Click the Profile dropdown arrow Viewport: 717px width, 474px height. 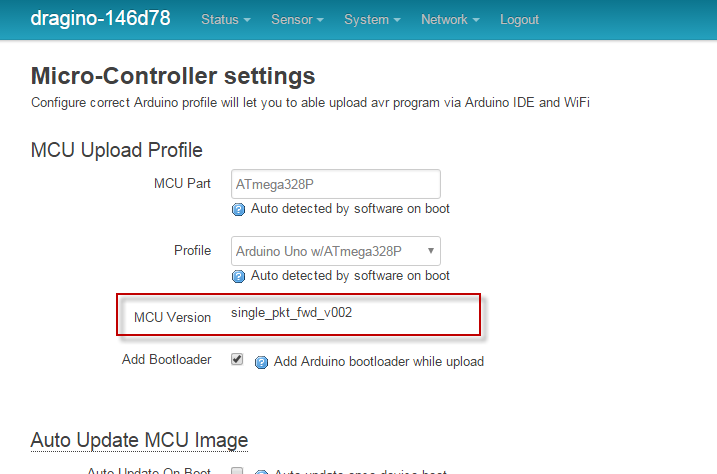(x=430, y=250)
